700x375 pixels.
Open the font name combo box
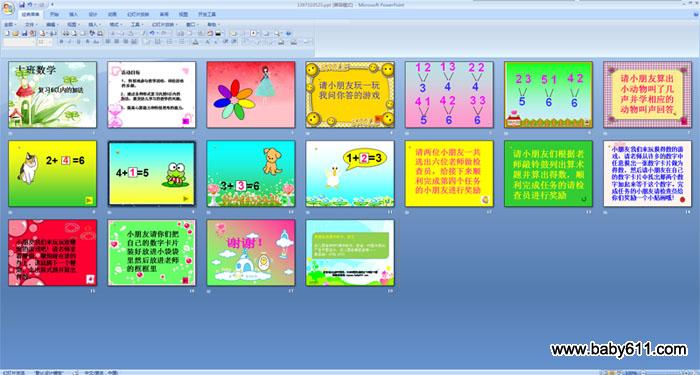point(19,42)
